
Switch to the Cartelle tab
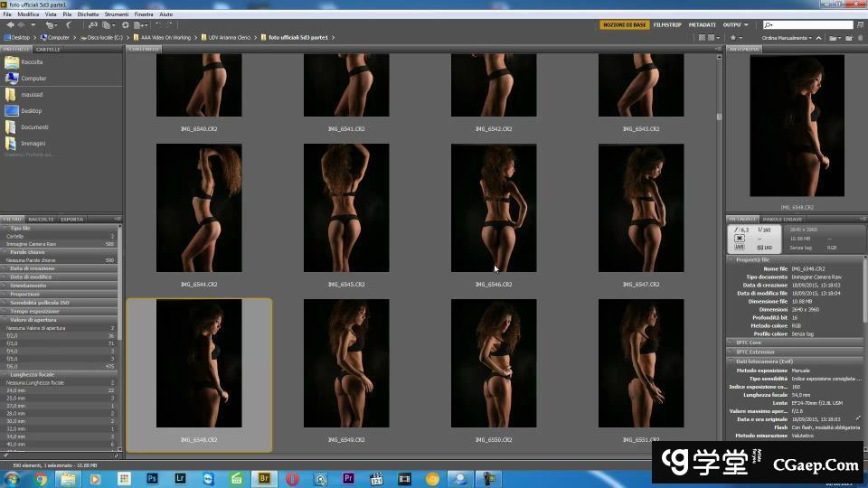48,49
